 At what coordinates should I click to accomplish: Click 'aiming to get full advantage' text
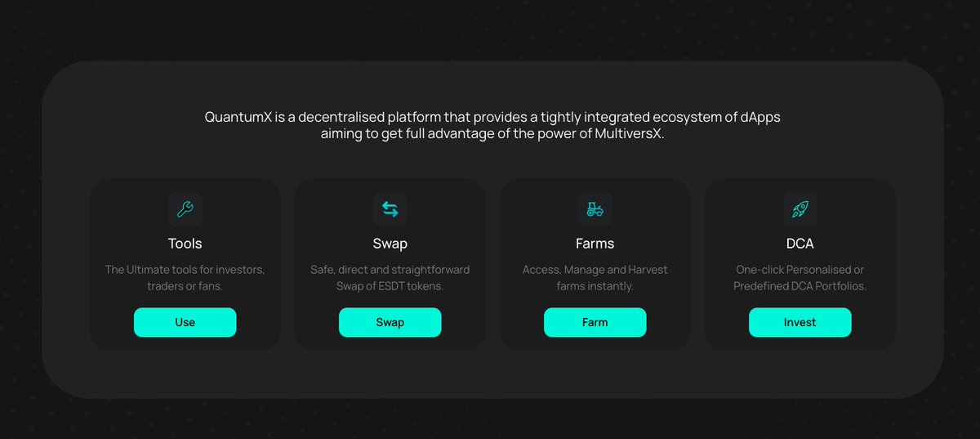pos(403,134)
